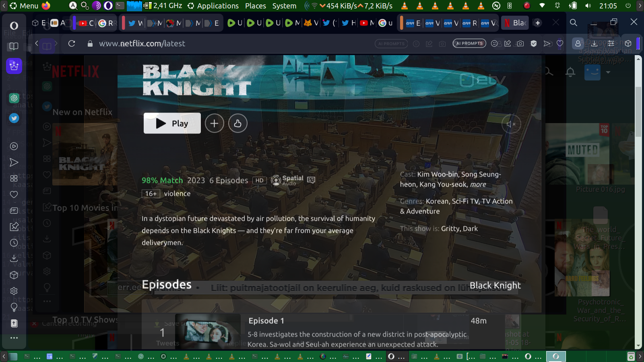Click the page vertical scrollbar thumb
Screen dimensions: 644x362
coord(638,111)
